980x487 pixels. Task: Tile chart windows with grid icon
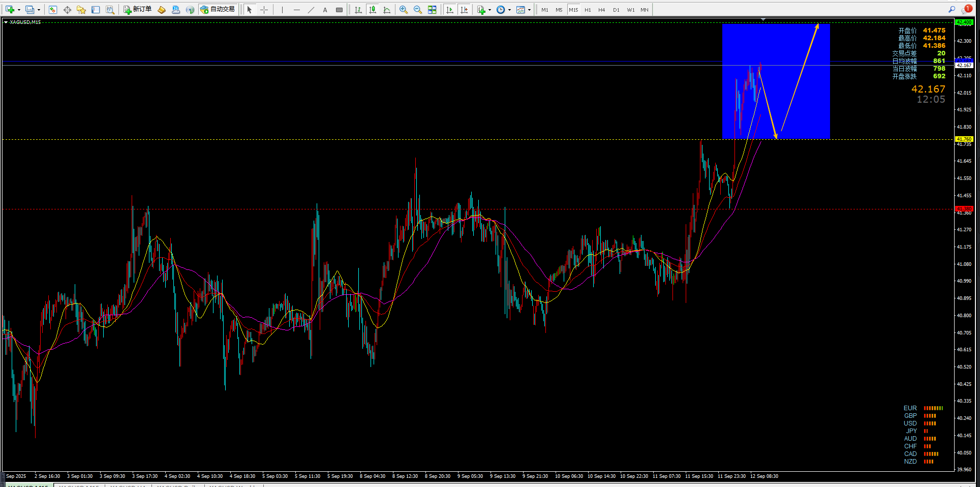coord(432,10)
